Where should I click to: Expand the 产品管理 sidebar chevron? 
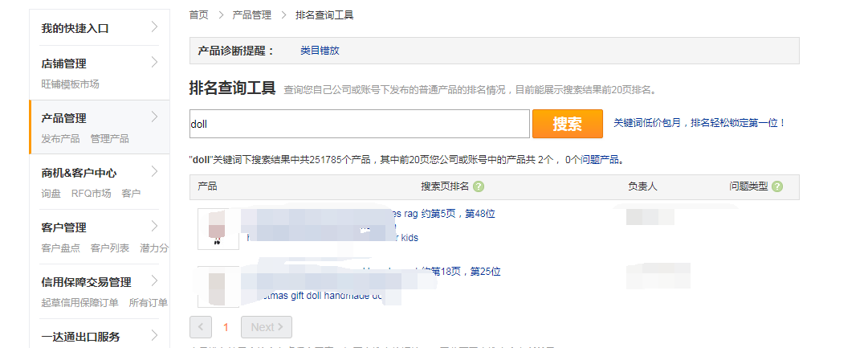pos(154,117)
